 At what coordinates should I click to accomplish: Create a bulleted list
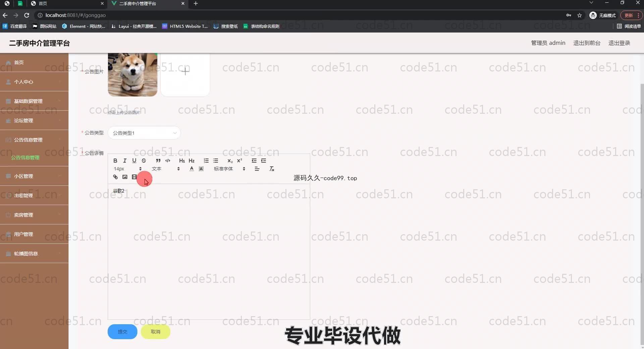216,161
